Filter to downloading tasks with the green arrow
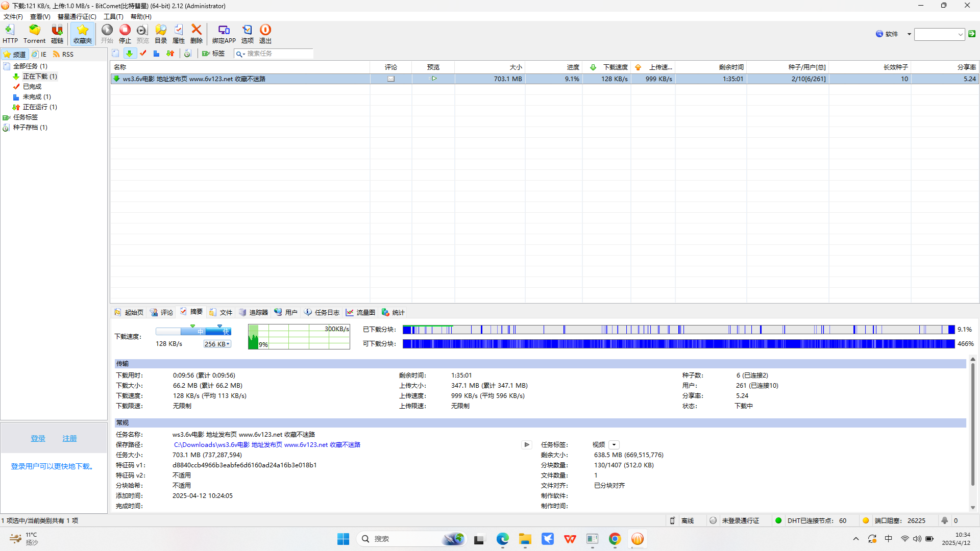The image size is (980, 551). point(130,53)
